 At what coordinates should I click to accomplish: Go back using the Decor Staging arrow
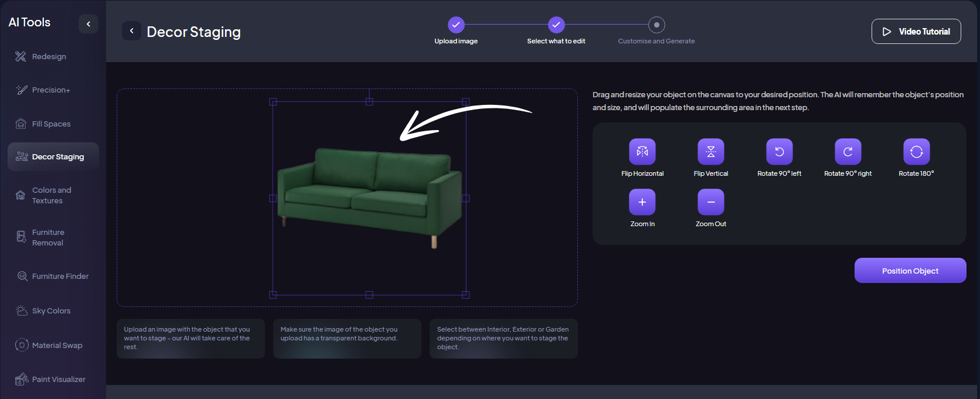131,31
